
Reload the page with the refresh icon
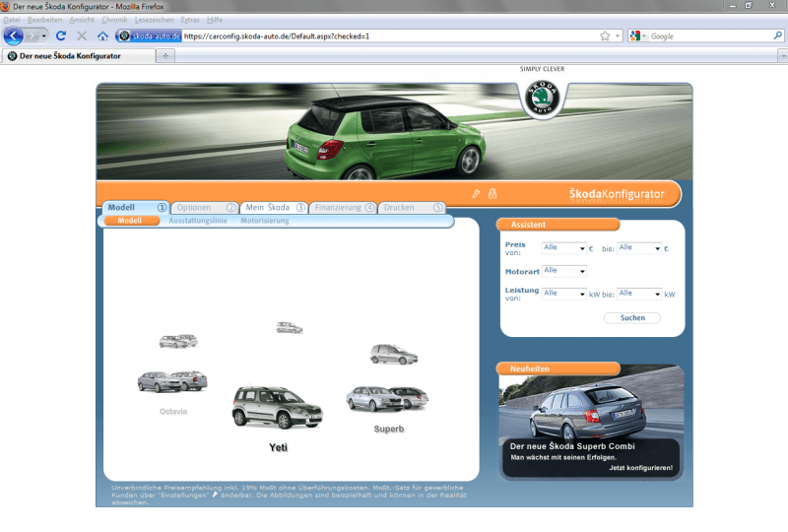pos(61,35)
